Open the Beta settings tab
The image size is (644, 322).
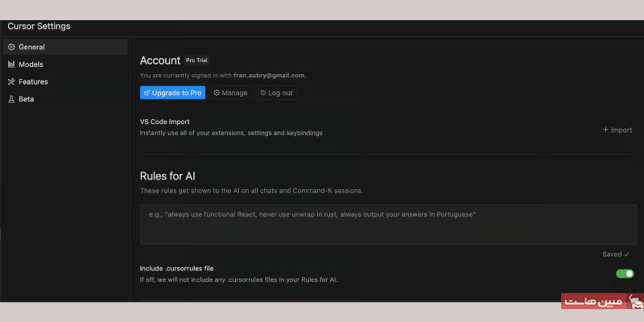65,99
